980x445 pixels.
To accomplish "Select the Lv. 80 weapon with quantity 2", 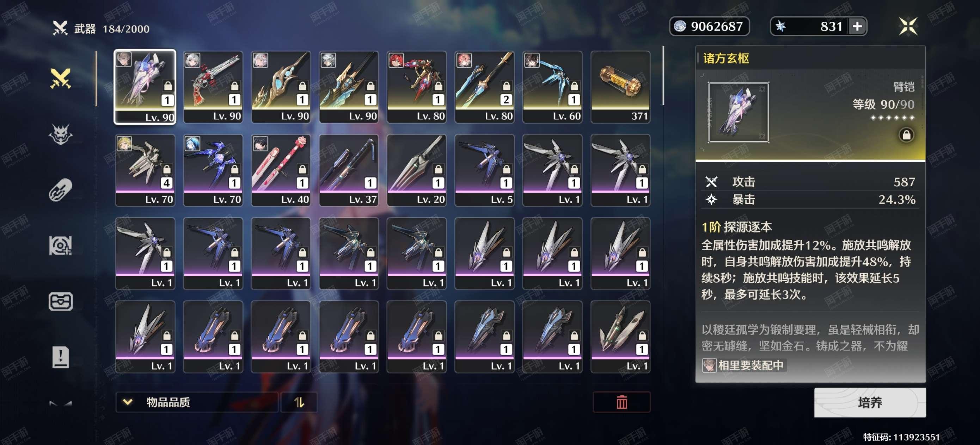I will 485,87.
